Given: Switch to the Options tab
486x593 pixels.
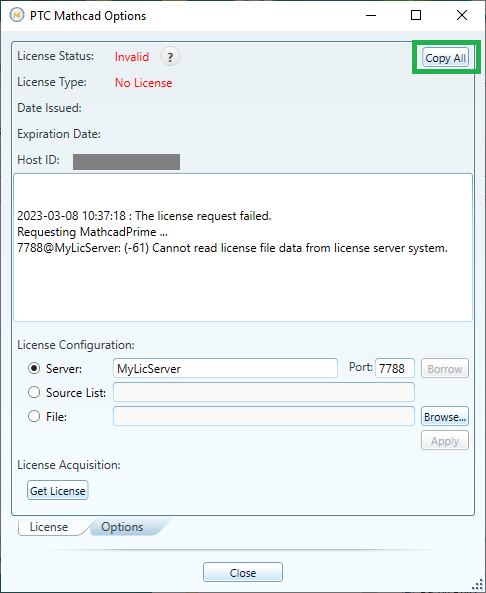Looking at the screenshot, I should tap(122, 527).
